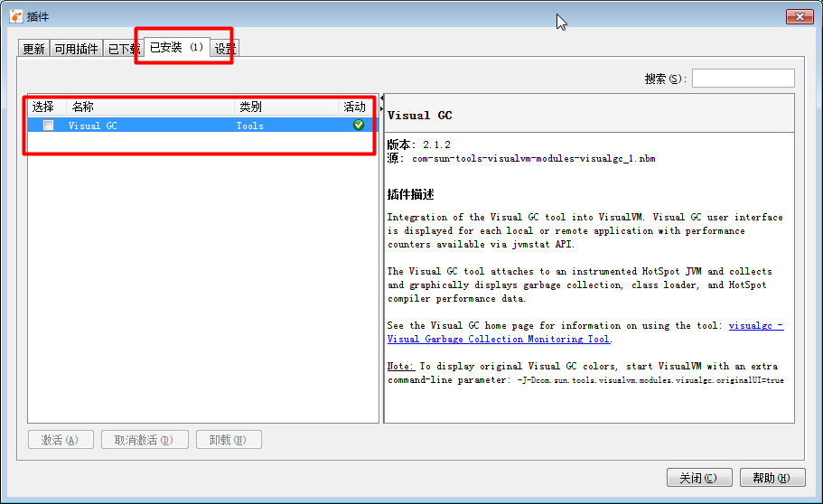Image resolution: width=823 pixels, height=504 pixels.
Task: Click the 卸载(U) button
Action: 229,440
